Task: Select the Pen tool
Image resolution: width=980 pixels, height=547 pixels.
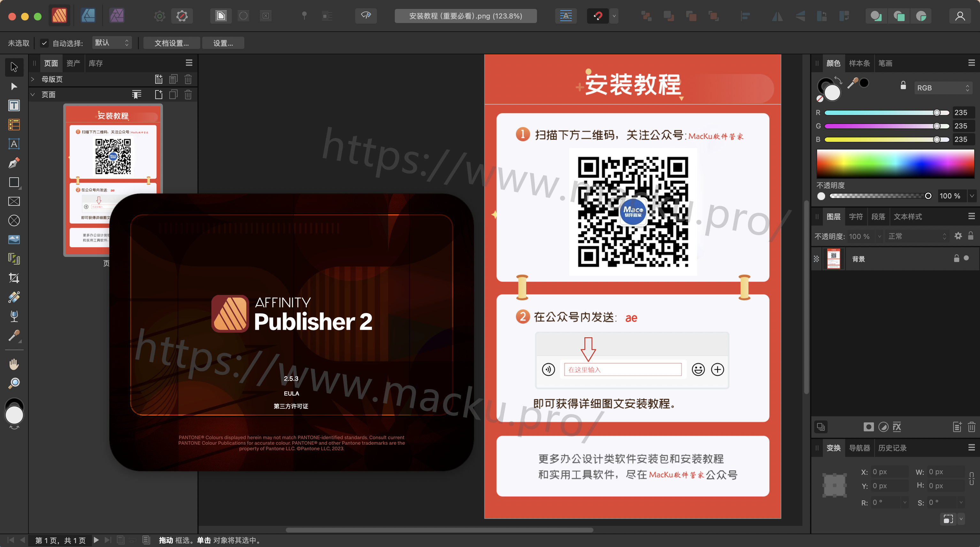Action: click(x=14, y=163)
